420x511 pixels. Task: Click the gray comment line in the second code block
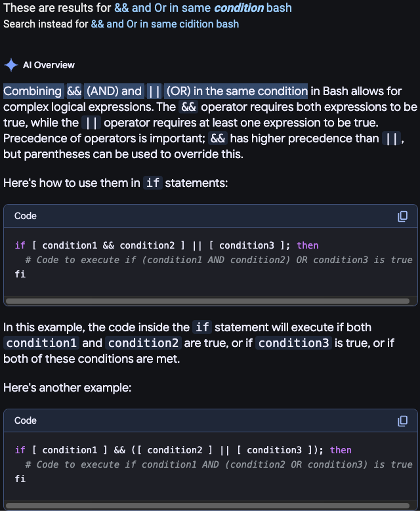click(219, 464)
